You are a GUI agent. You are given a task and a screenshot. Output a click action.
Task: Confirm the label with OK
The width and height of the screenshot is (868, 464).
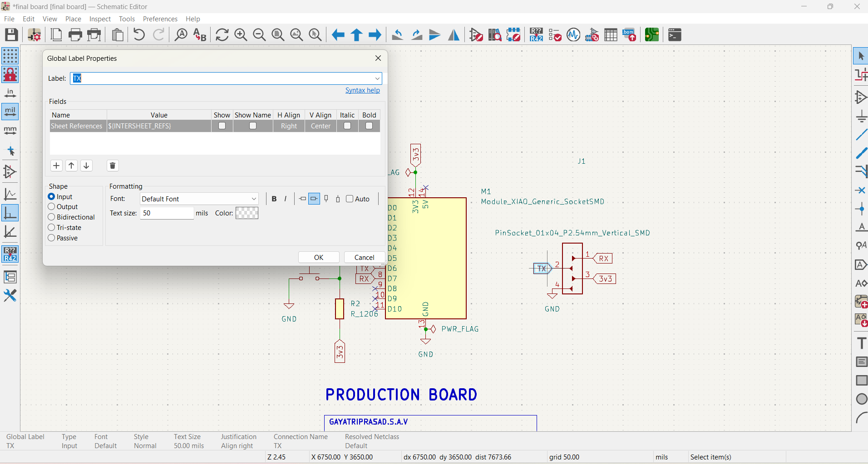319,257
